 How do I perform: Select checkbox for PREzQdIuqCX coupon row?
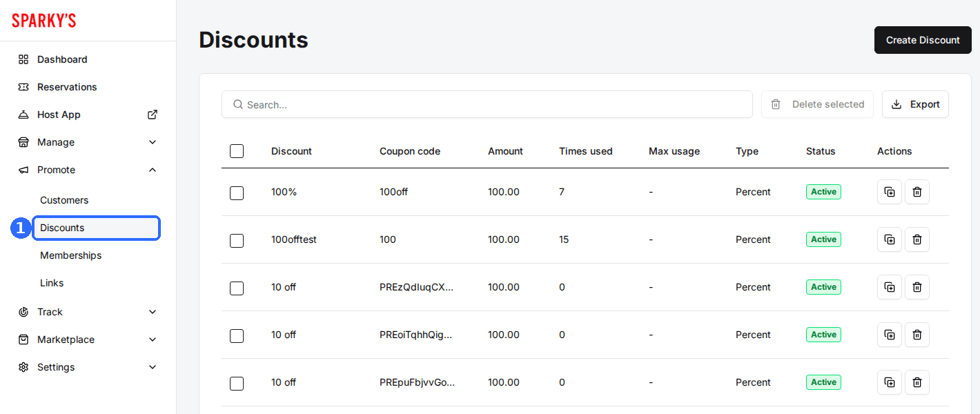(237, 288)
